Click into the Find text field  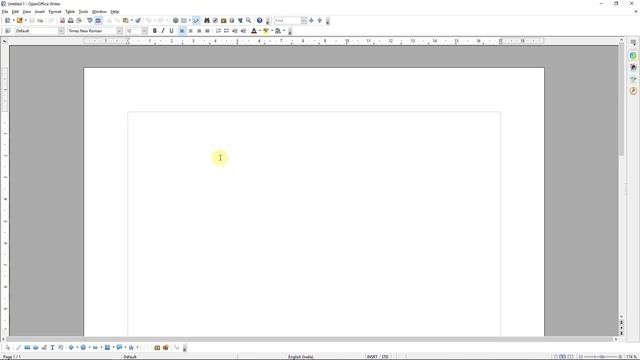pos(287,20)
